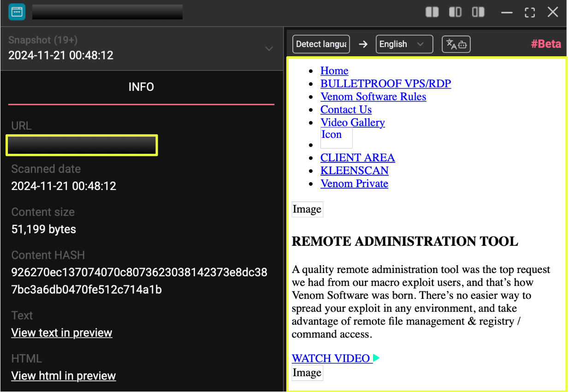Click the redacted URL field
The width and height of the screenshot is (569, 392).
point(82,145)
